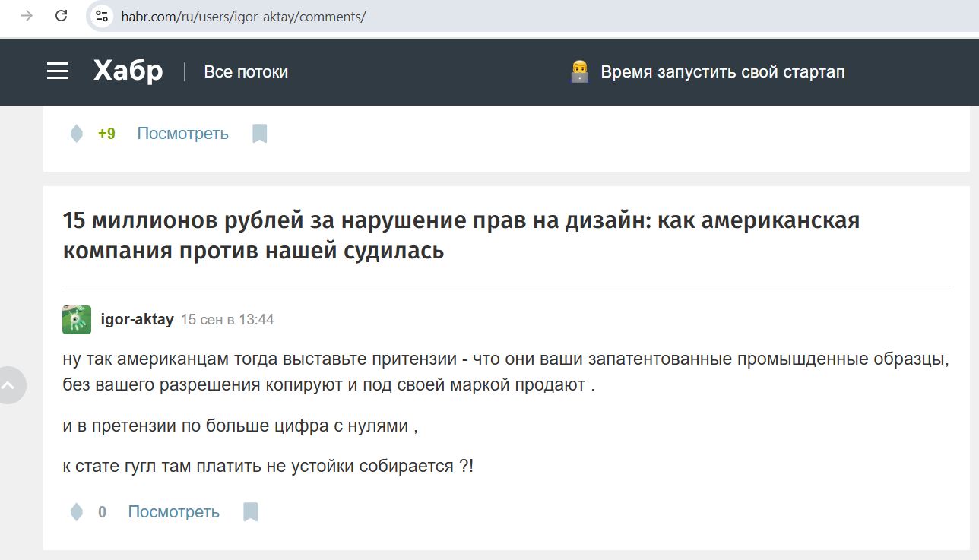Bookmark the comment with +9 score
The image size is (979, 560).
[x=260, y=134]
